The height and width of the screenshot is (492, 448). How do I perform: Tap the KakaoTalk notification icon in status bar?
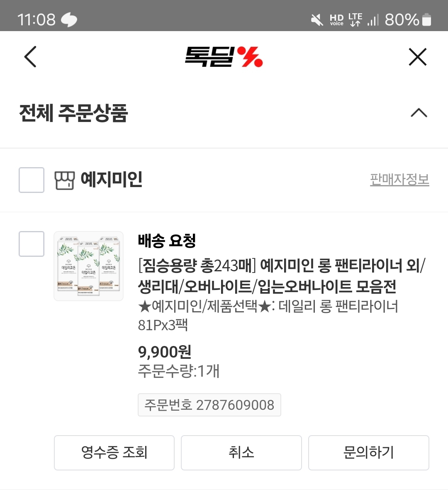coord(69,19)
